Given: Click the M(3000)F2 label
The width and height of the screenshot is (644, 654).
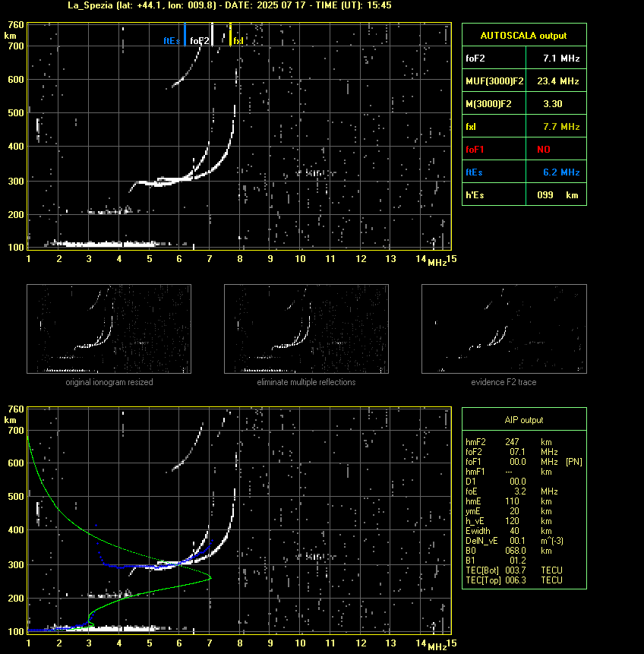Looking at the screenshot, I should [x=488, y=104].
